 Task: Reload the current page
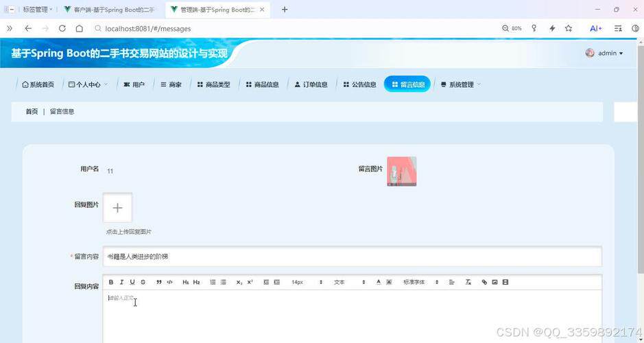(62, 28)
